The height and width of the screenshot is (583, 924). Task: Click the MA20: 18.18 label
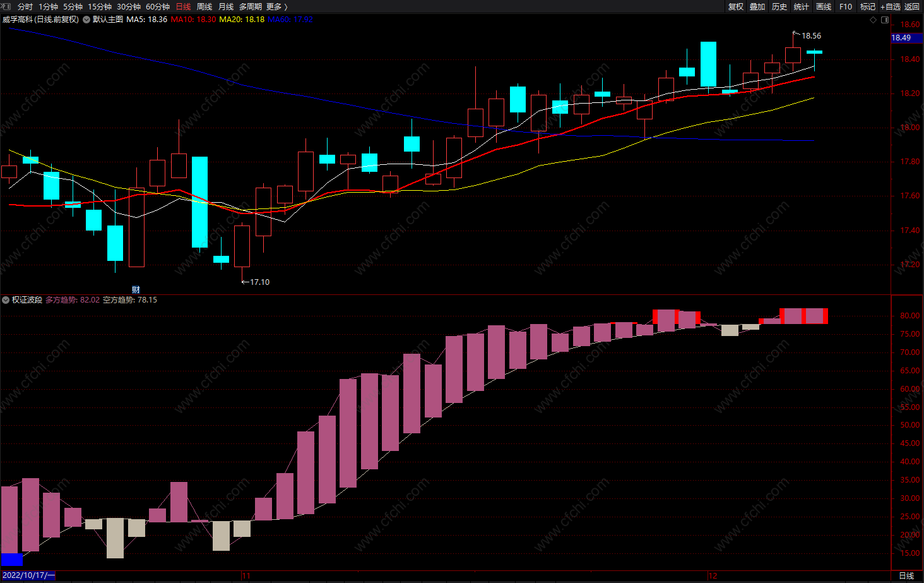(x=242, y=20)
